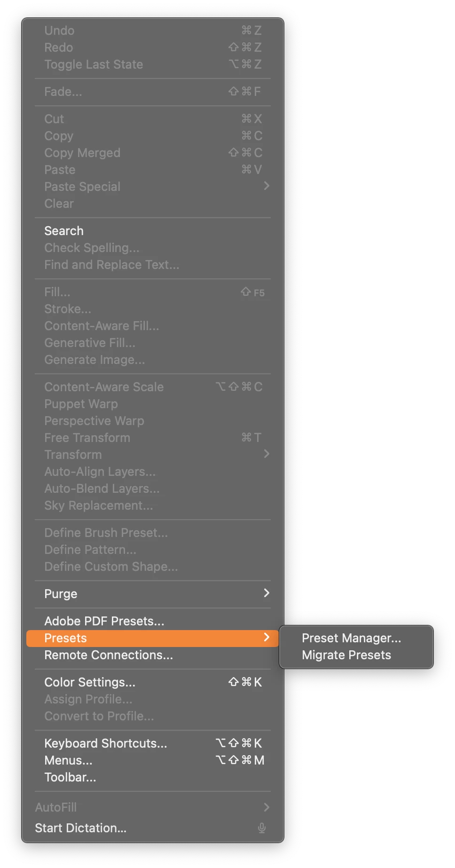Click the microphone icon beside Start Dictation
This screenshot has width=455, height=868.
(x=262, y=828)
